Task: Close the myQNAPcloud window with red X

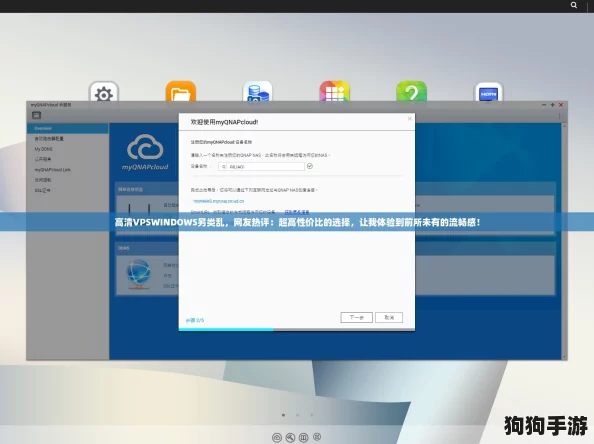Action: (x=561, y=105)
